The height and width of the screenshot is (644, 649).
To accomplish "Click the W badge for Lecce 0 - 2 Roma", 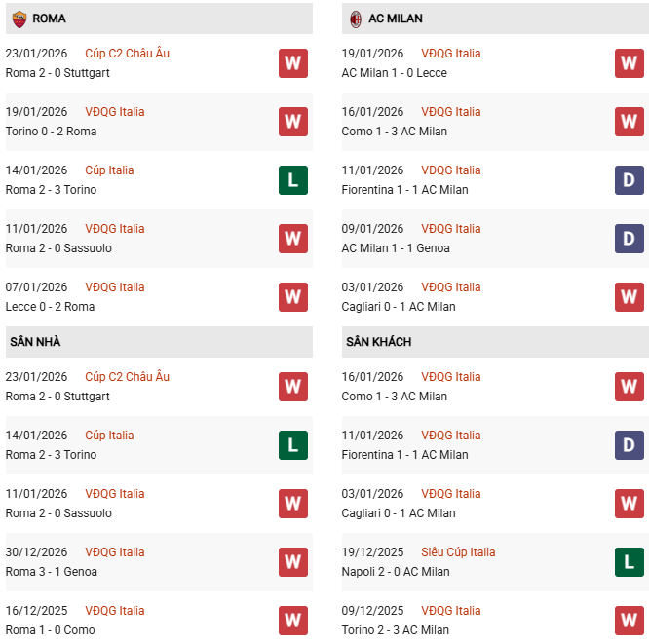I will click(x=292, y=297).
